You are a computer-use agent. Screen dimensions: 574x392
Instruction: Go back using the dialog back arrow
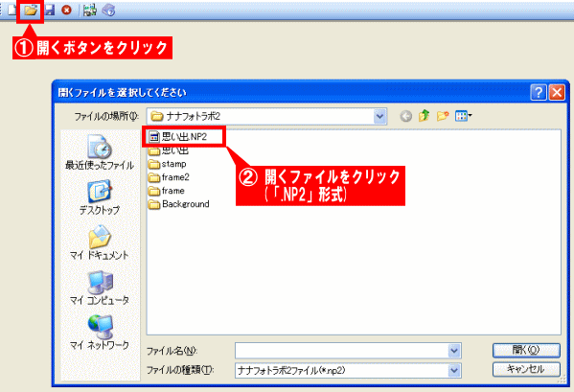[x=405, y=116]
